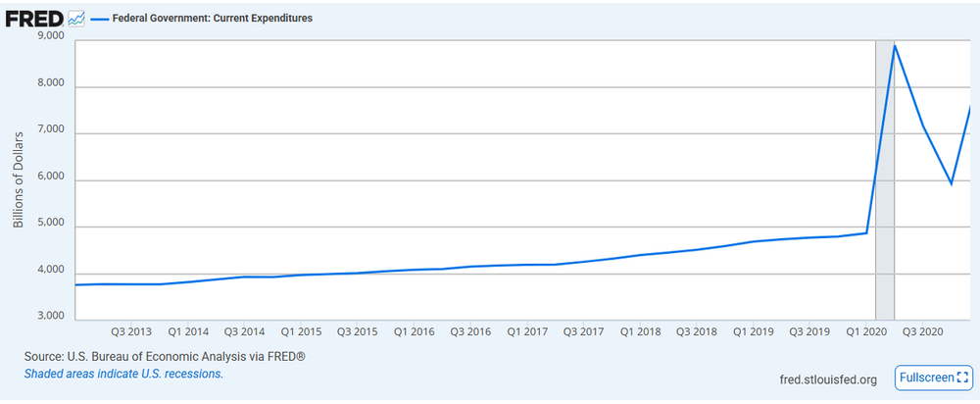The width and height of the screenshot is (980, 404).
Task: Click the small chart icon beside FRED
Action: tap(77, 20)
